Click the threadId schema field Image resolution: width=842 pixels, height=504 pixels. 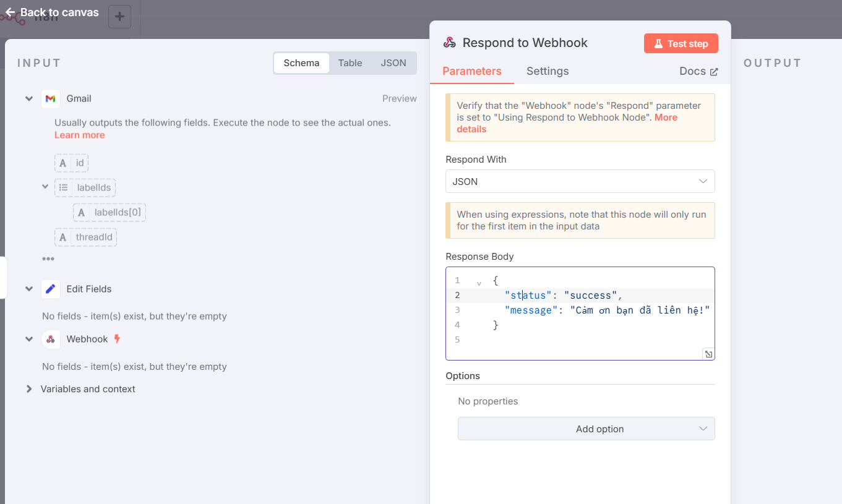click(86, 237)
